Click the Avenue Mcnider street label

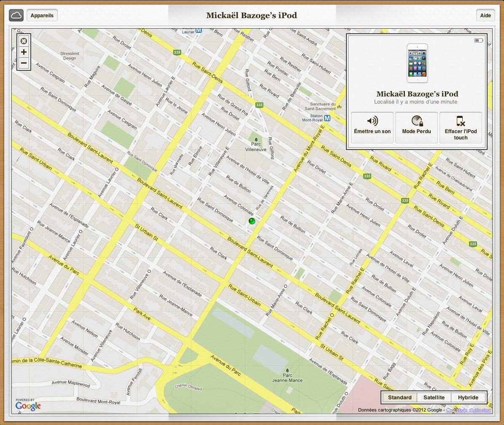(x=74, y=346)
